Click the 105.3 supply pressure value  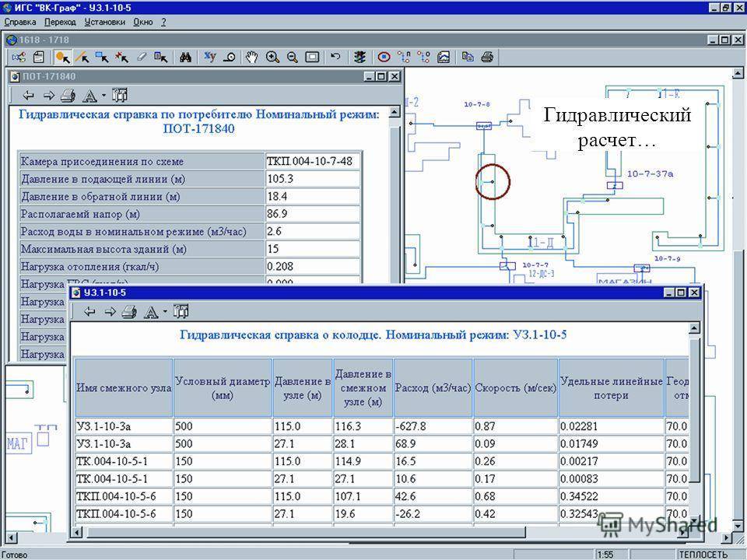(313, 179)
